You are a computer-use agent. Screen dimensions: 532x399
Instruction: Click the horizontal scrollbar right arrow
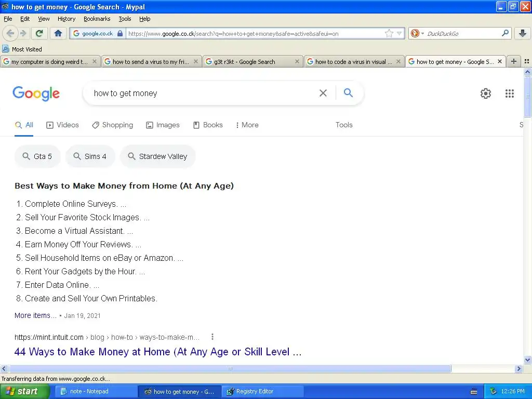pos(518,368)
